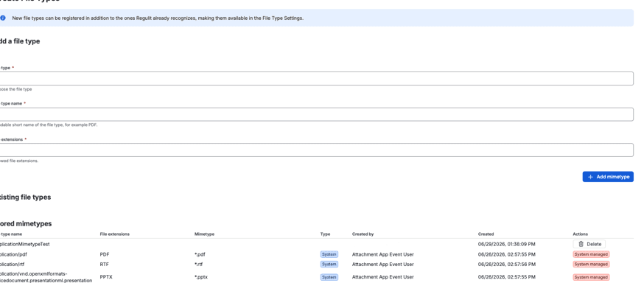Click Attachment App Event User in RTF row
The image size is (644, 283).
[x=382, y=264]
